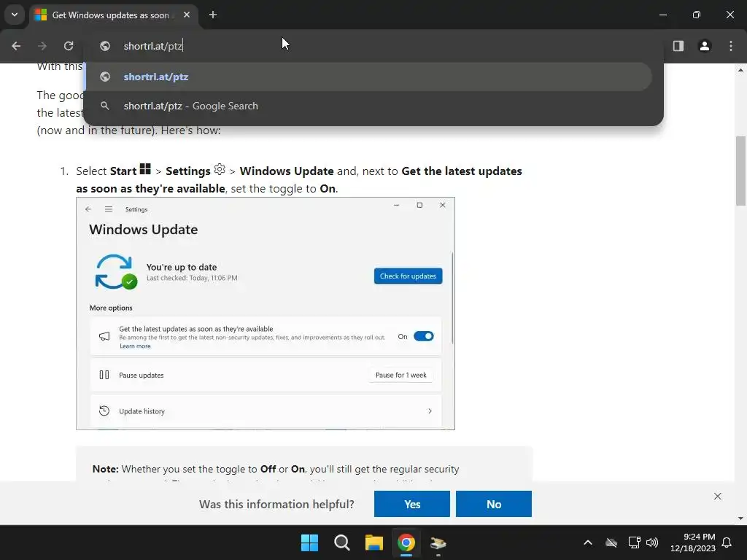Click the taskbar app next to Chrome
This screenshot has height=560, width=747.
438,542
